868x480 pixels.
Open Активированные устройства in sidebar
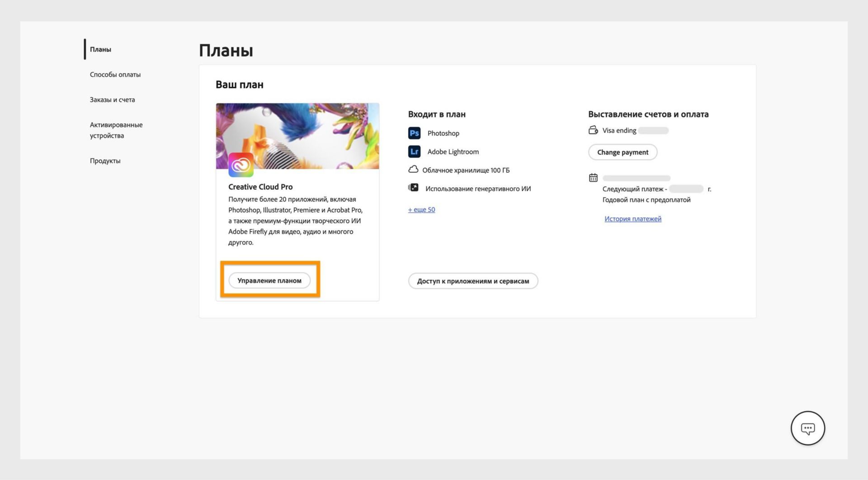pos(116,130)
